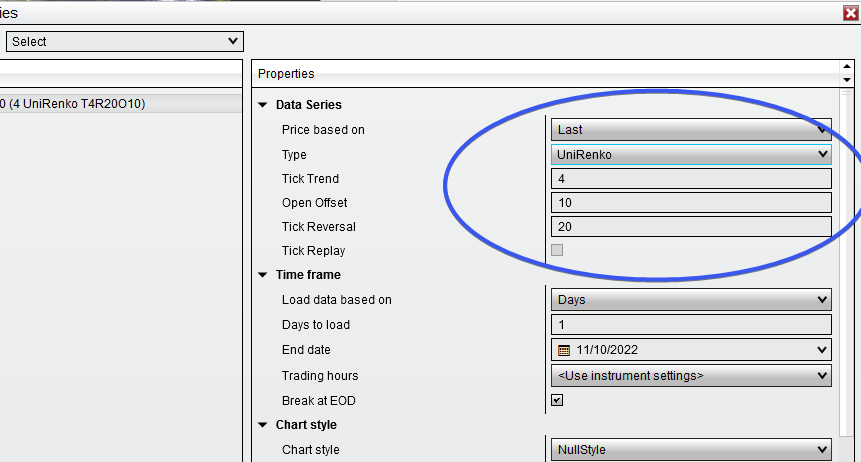
Task: Click the Open Offset label
Action: click(315, 203)
